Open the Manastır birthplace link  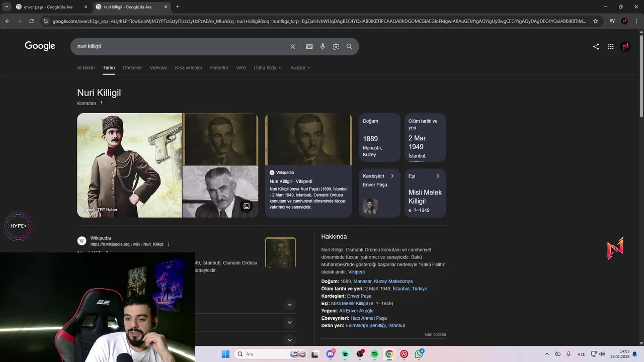pos(362,282)
